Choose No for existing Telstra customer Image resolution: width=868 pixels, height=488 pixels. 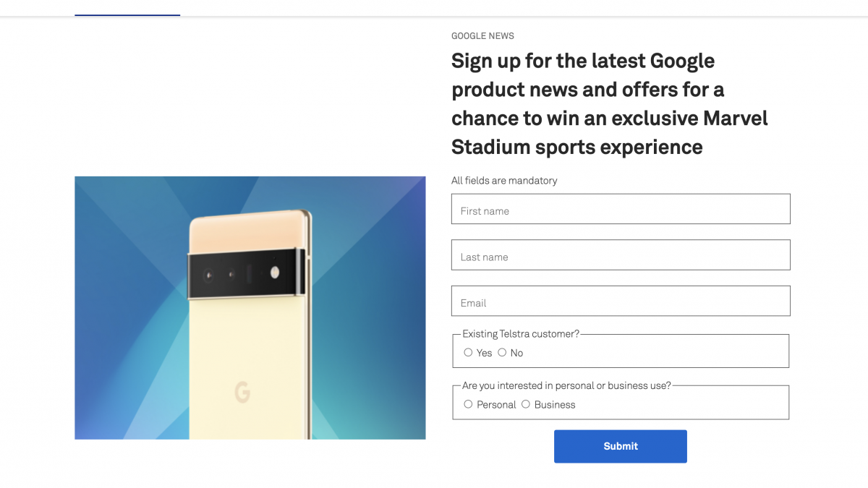[502, 353]
